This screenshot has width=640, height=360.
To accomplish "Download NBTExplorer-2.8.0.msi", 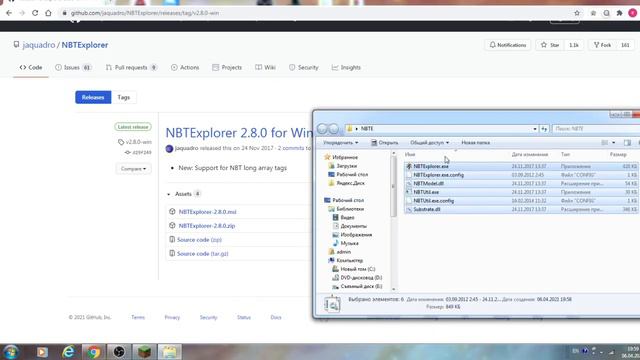I will coord(207,212).
